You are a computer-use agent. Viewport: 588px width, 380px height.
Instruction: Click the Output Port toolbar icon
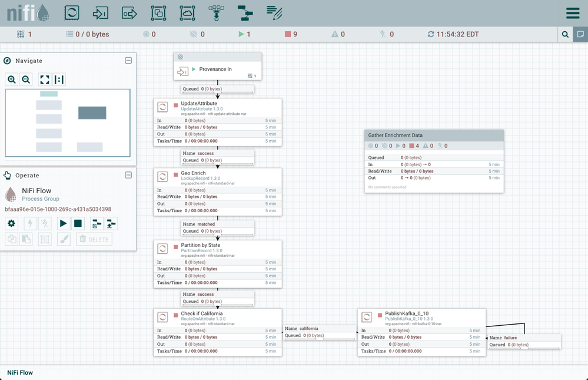pyautogui.click(x=129, y=13)
